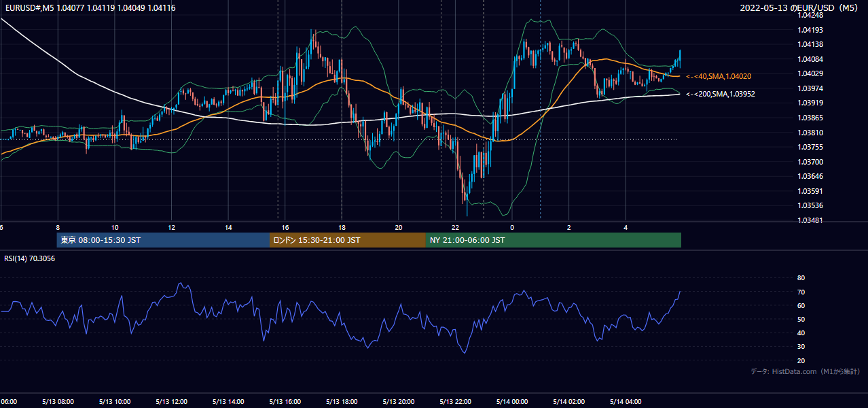
Task: Click price axis value 1.04084
Action: (x=810, y=59)
